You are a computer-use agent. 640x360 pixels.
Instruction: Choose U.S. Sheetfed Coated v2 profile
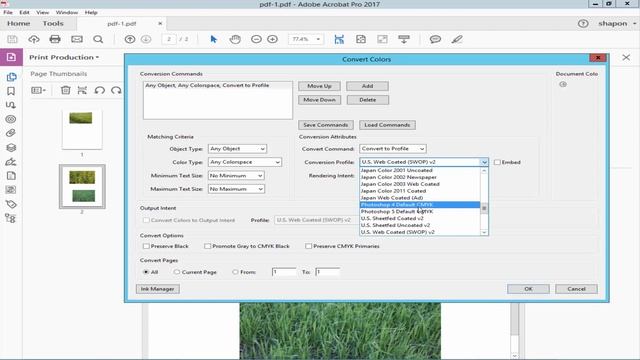point(420,218)
